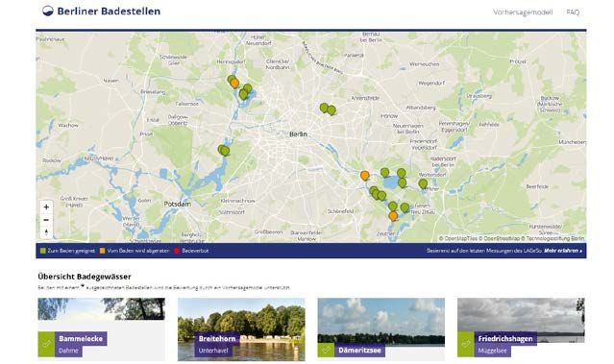
Task: Select the orange marker near Hennigsdorf
Action: pos(234,84)
